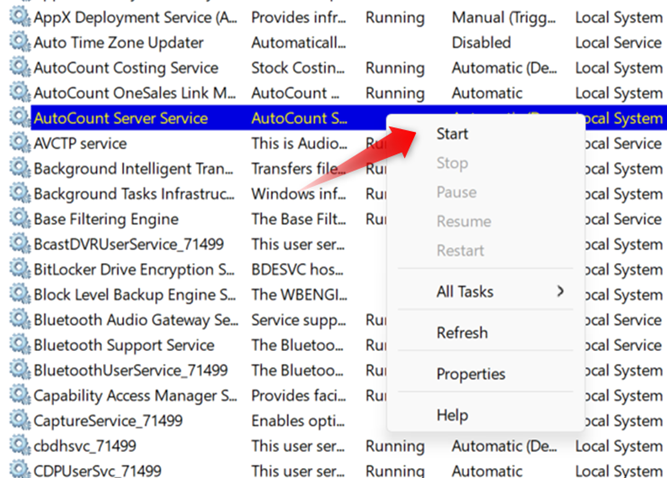Select Refresh in the context menu
The image size is (667, 478).
(x=462, y=333)
